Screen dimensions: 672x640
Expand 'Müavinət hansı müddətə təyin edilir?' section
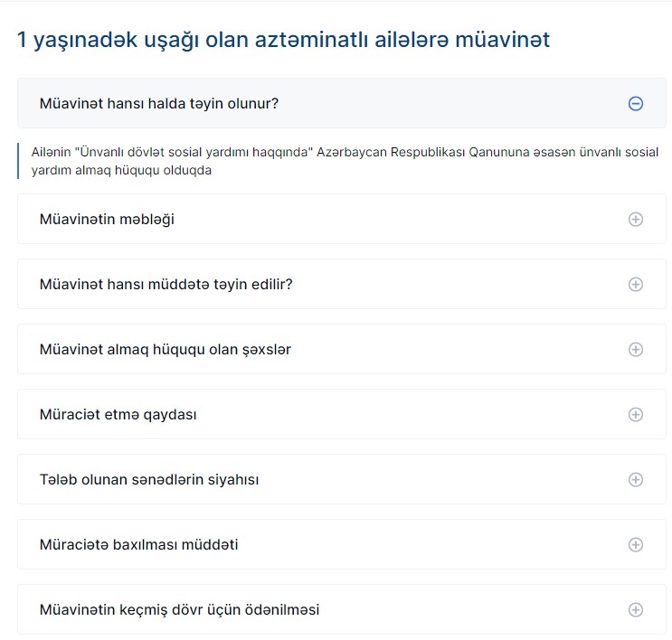pyautogui.click(x=166, y=285)
